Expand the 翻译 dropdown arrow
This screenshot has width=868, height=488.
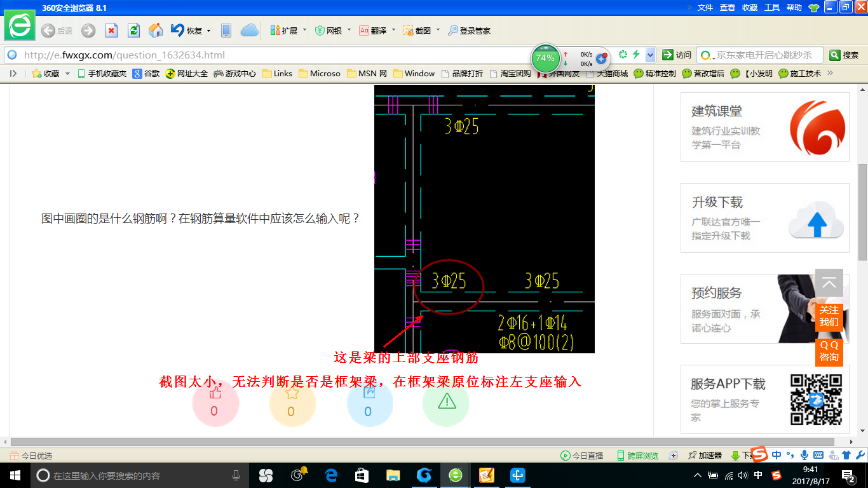coord(393,30)
